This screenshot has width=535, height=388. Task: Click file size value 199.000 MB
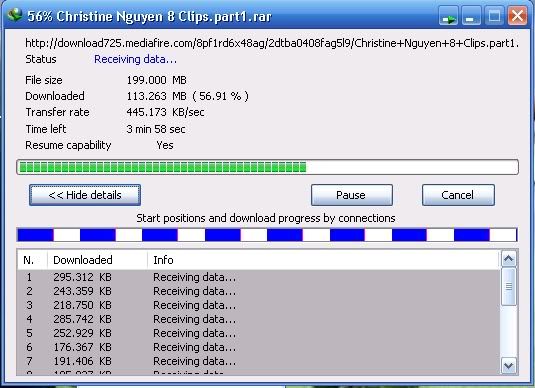[157, 80]
